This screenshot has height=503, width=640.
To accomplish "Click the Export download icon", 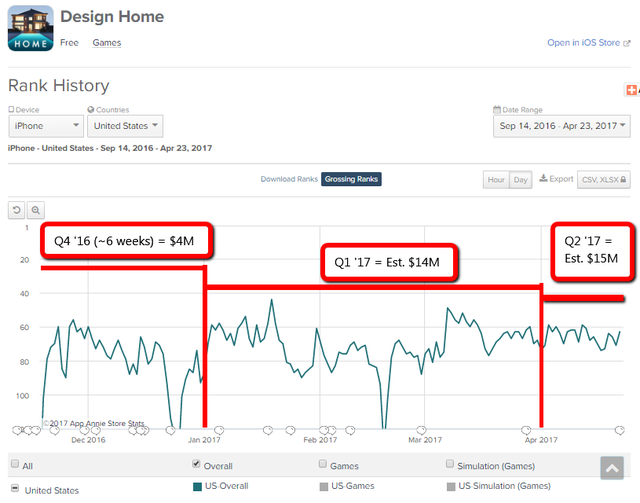I will [543, 178].
